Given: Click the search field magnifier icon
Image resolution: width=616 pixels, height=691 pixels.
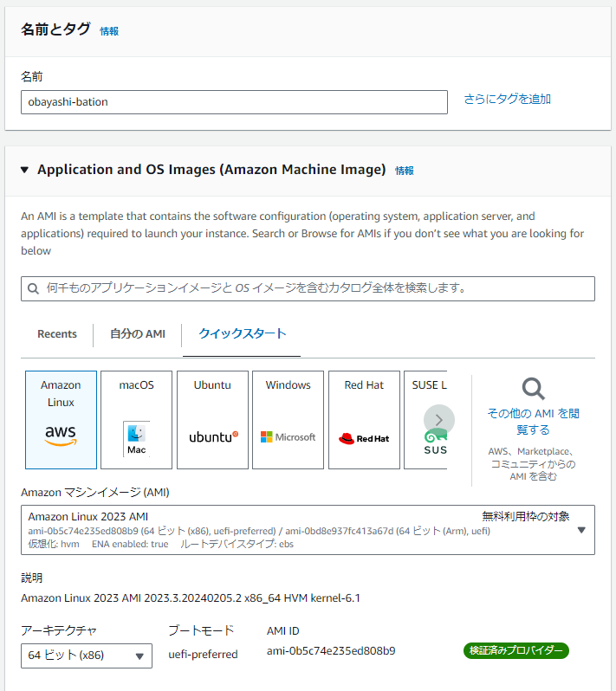Looking at the screenshot, I should coord(33,288).
